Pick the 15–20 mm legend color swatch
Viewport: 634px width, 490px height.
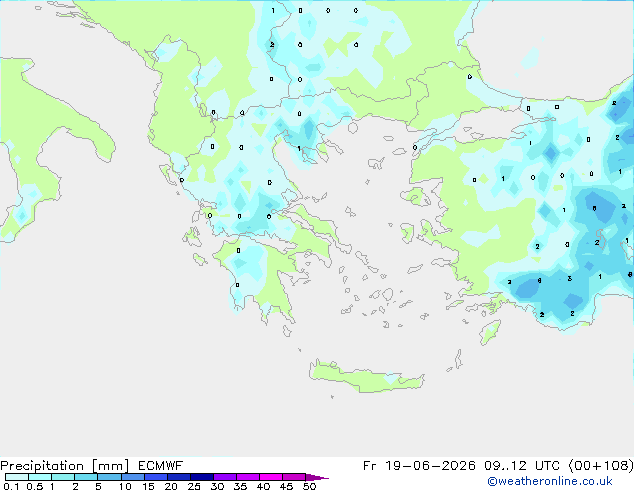pos(156,477)
